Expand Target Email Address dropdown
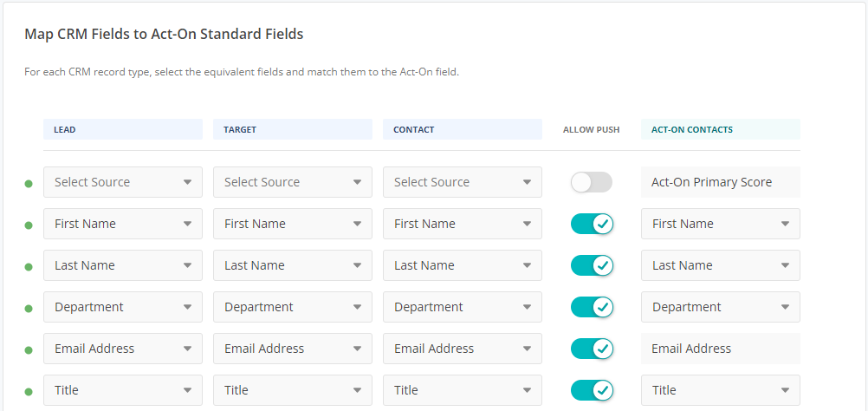Image resolution: width=868 pixels, height=411 pixels. (x=293, y=349)
